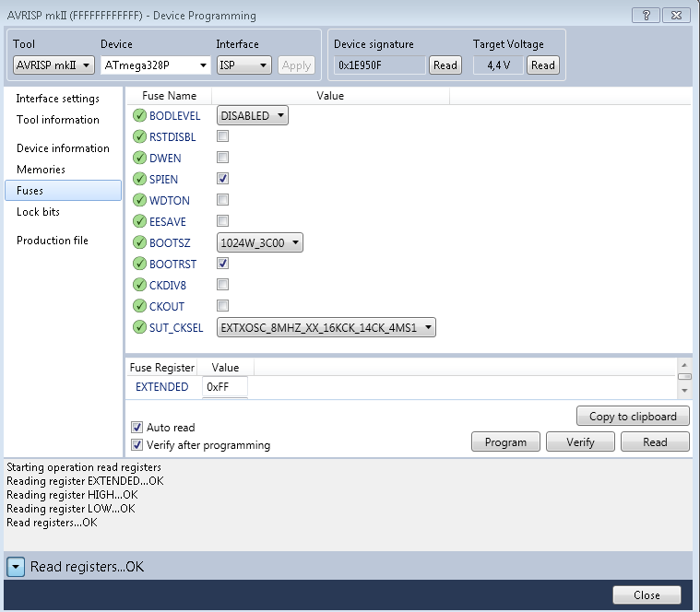Click the device signature field 0x1E950F
The height and width of the screenshot is (612, 700).
[379, 65]
